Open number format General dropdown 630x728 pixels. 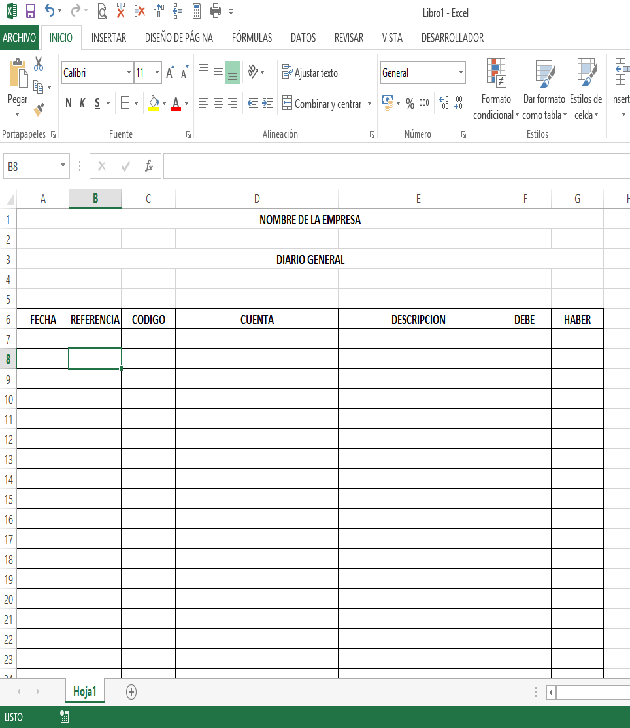coord(461,72)
